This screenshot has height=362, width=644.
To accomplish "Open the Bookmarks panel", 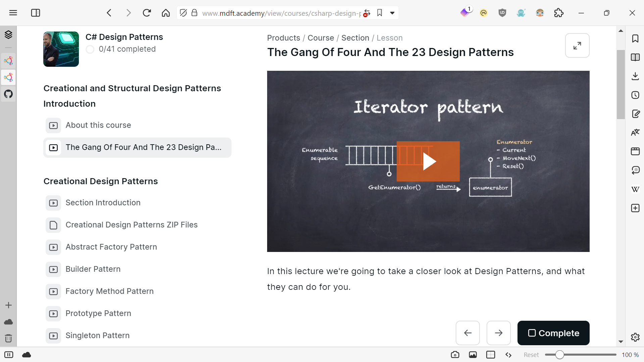I will coord(635,39).
